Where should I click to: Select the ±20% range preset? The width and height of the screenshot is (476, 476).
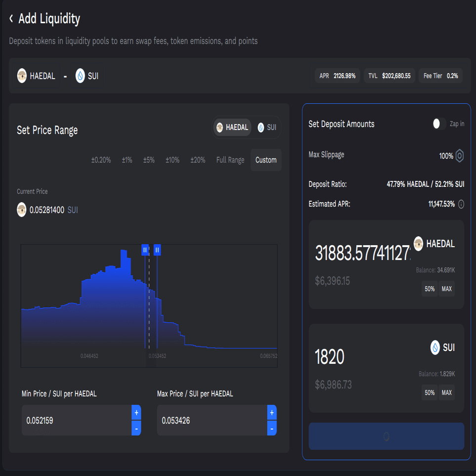coord(198,160)
